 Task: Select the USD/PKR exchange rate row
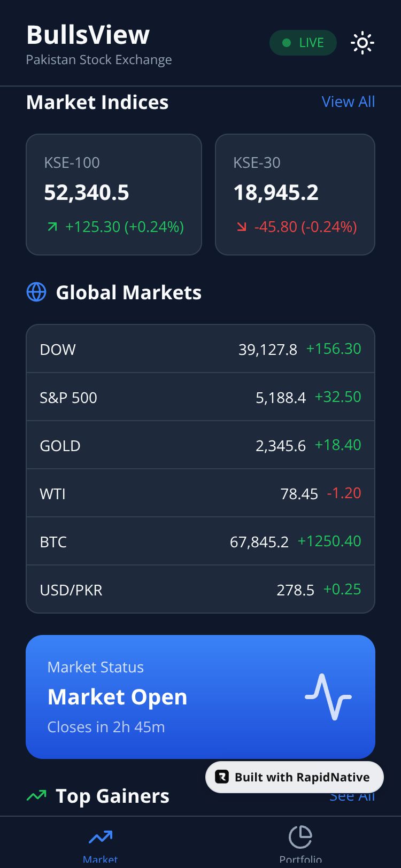coord(200,590)
